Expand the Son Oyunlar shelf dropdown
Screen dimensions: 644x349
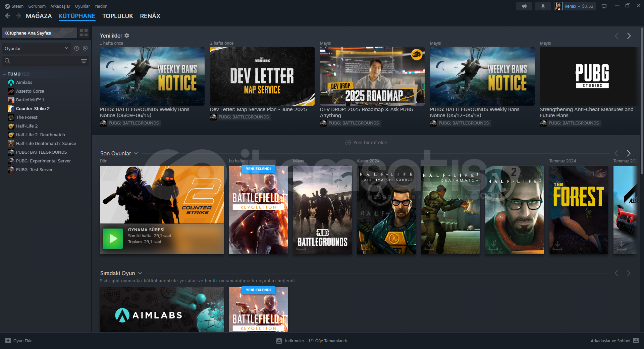tap(136, 153)
